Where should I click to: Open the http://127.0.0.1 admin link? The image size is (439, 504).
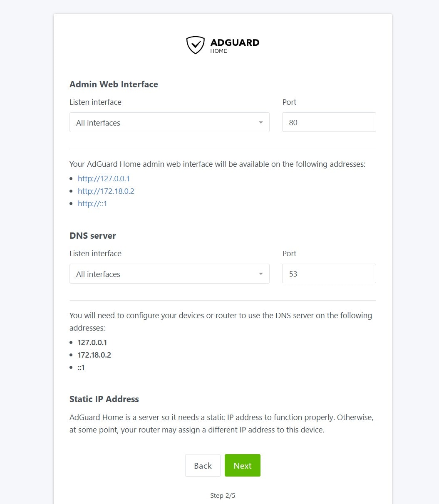[104, 179]
